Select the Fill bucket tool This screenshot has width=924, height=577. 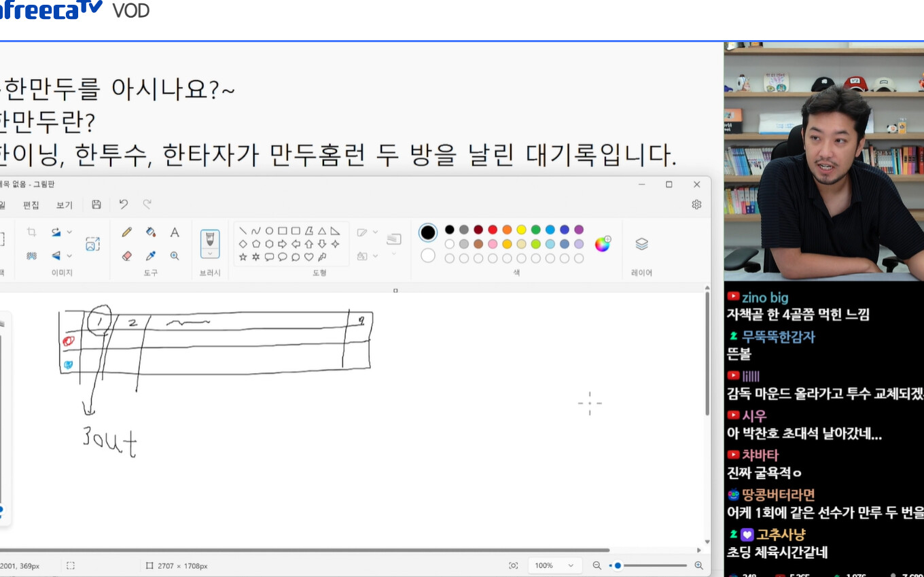click(x=151, y=232)
